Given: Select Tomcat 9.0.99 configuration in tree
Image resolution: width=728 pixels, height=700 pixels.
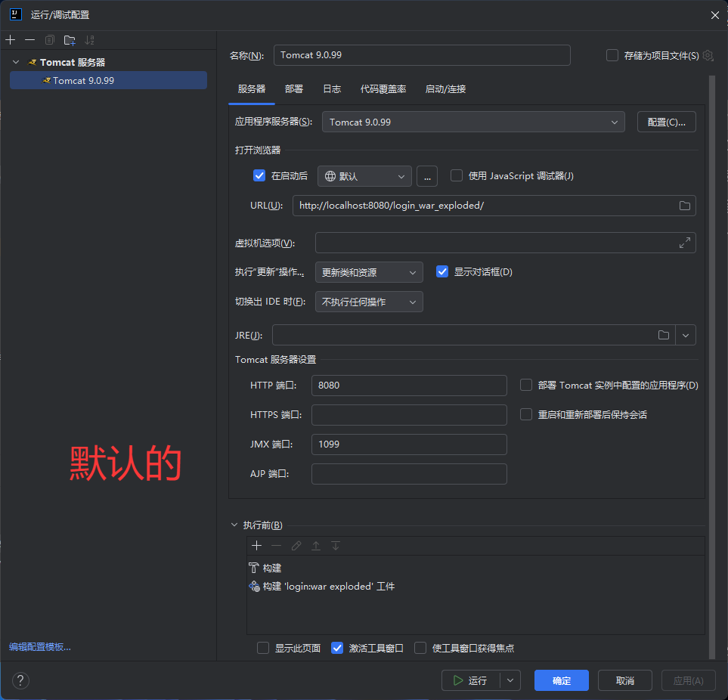Looking at the screenshot, I should (x=108, y=80).
